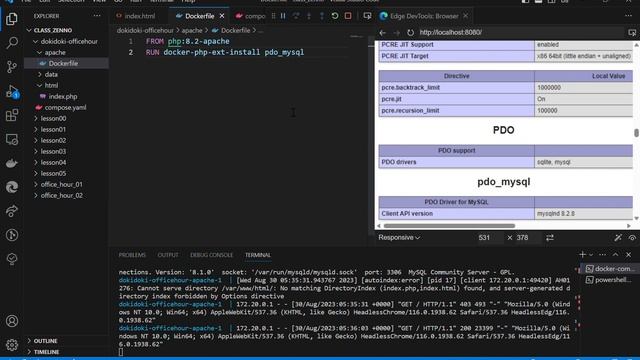Image resolution: width=640 pixels, height=360 pixels.
Task: Open the Remote Explorer view
Action: [x=12, y=139]
